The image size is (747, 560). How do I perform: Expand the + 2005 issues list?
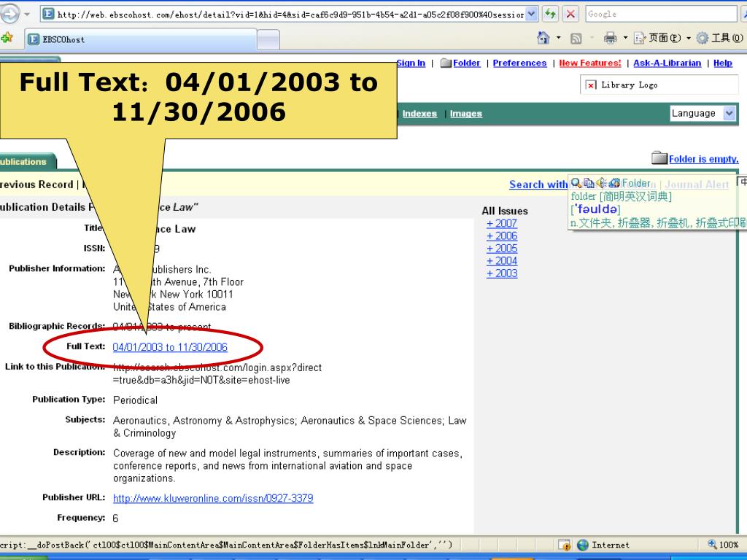[x=502, y=248]
